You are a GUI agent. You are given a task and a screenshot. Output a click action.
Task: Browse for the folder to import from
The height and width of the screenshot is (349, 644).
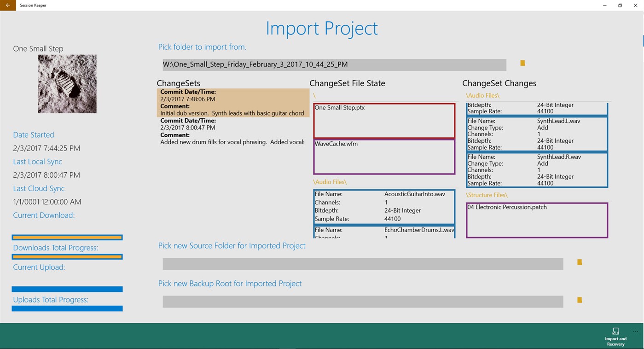(x=522, y=63)
